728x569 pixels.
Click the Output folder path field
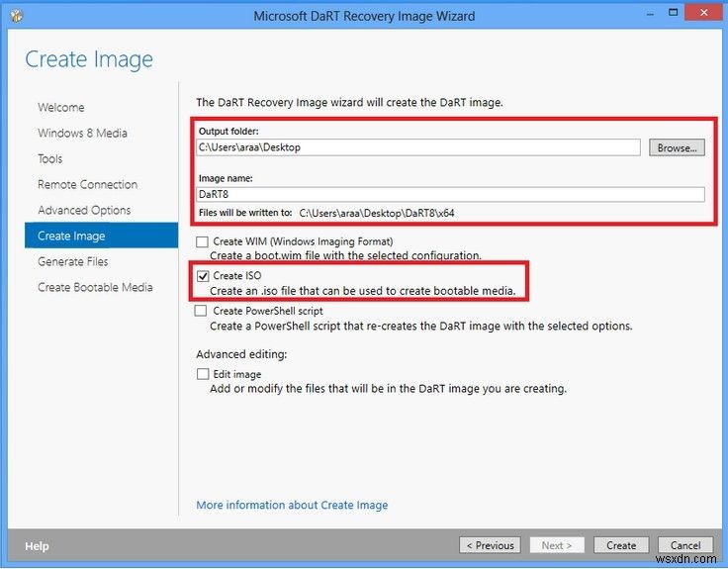pos(417,147)
